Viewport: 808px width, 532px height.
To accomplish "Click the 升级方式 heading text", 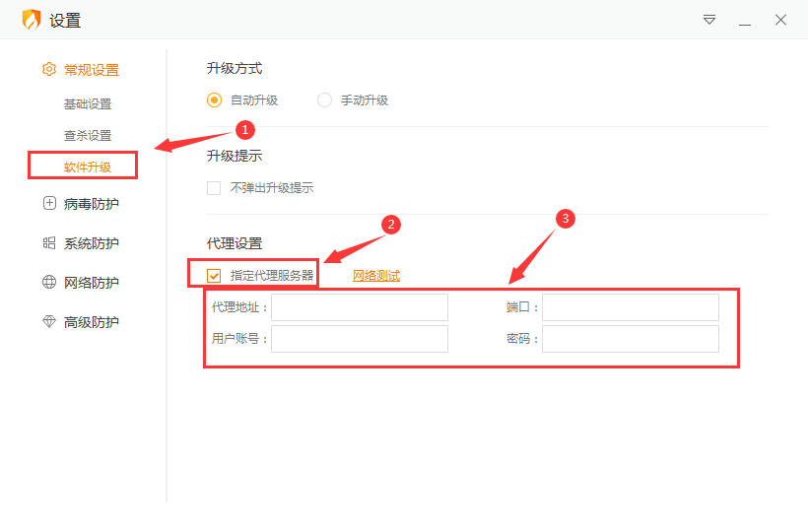I will [x=235, y=69].
